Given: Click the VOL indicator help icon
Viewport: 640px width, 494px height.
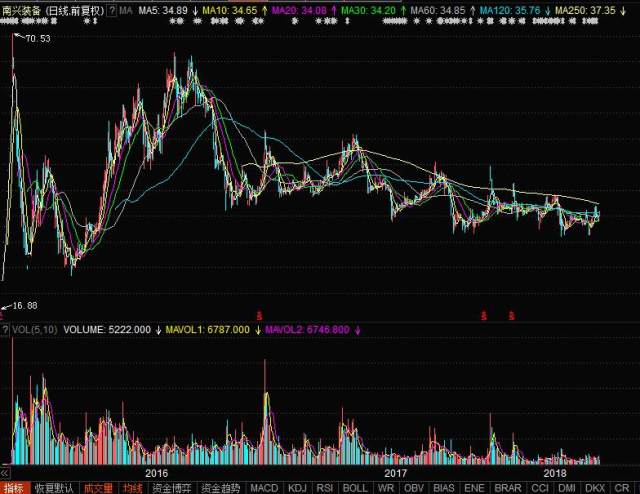Looking at the screenshot, I should click(5, 328).
